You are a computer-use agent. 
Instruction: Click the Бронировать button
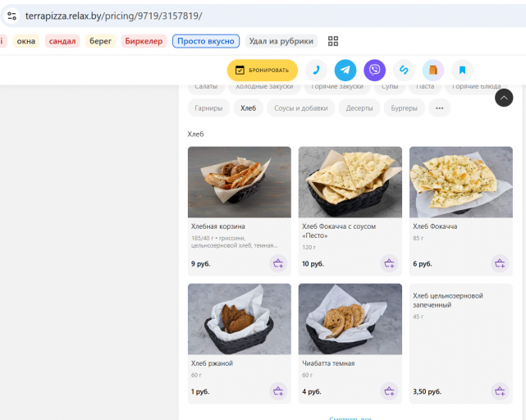[263, 70]
